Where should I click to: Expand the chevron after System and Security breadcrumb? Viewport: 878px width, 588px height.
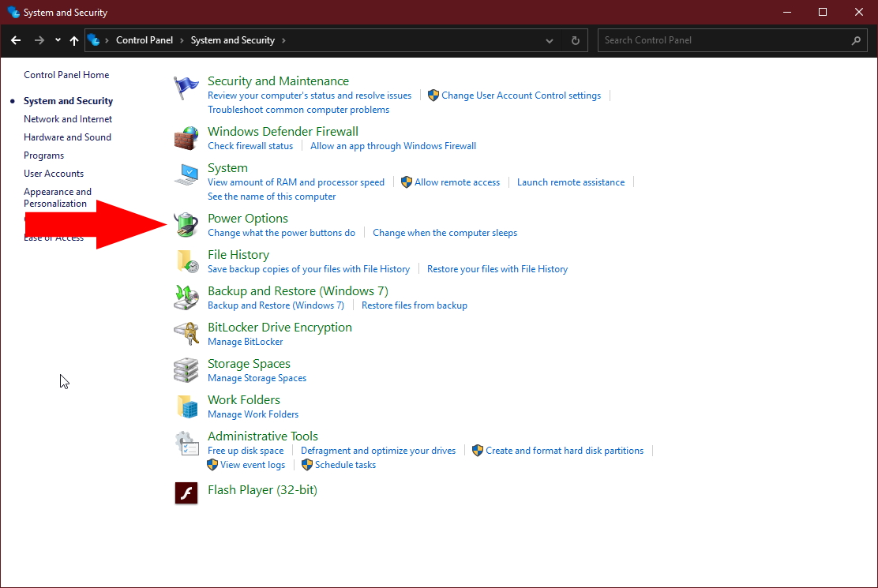[283, 40]
